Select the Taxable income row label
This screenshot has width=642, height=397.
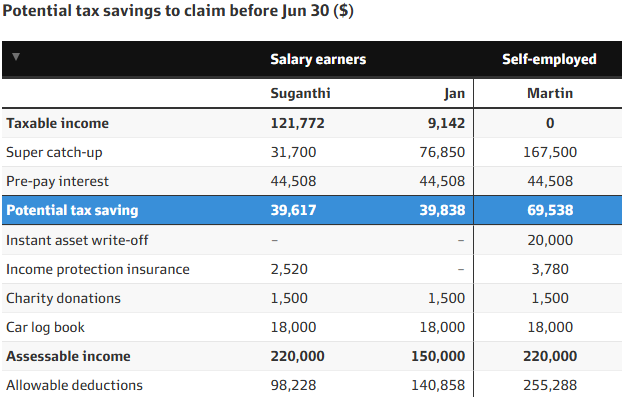click(57, 123)
